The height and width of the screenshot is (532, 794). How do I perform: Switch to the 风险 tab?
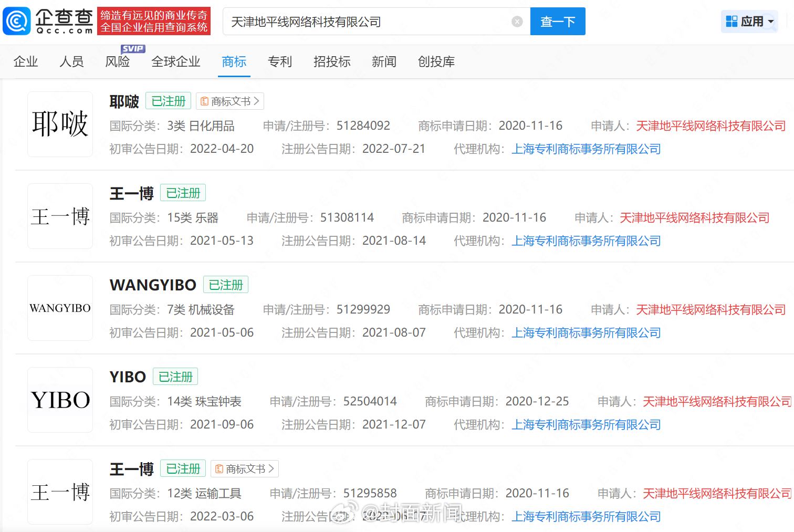[118, 61]
